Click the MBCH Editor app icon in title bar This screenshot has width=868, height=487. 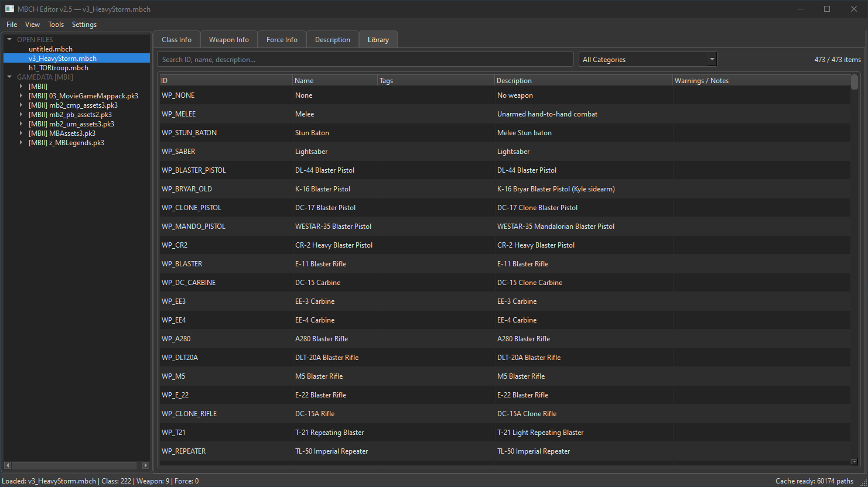9,9
